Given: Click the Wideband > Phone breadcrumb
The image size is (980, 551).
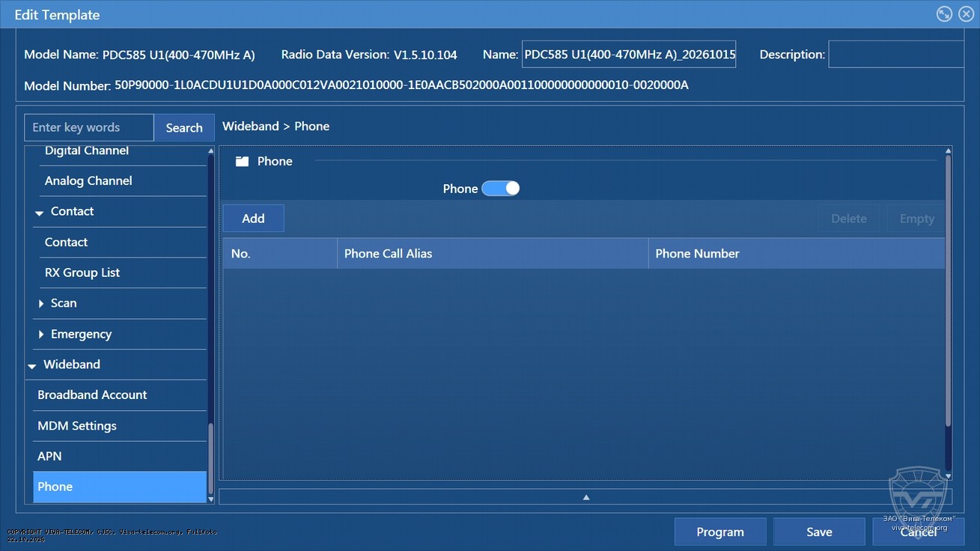Looking at the screenshot, I should [x=276, y=127].
